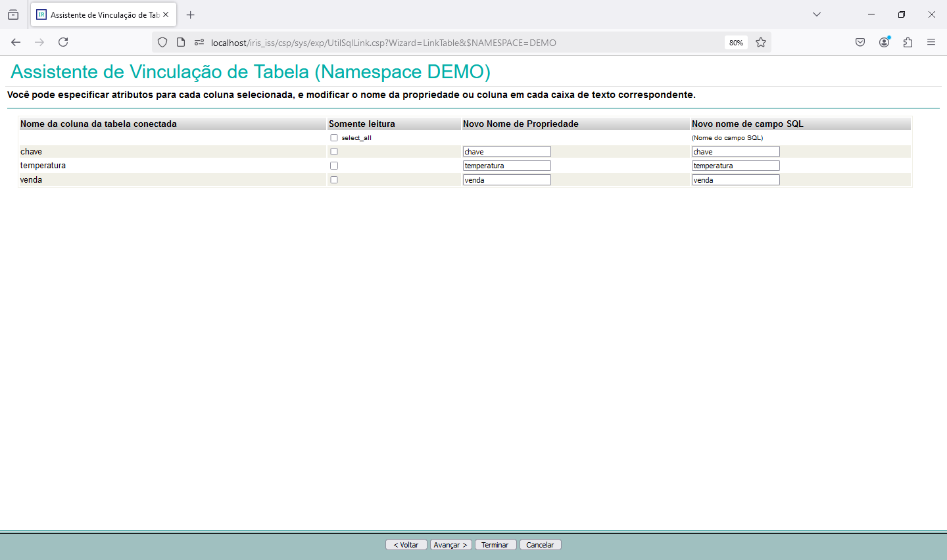Screen dimensions: 947x560
Task: Check Somente leitura for temperatura row
Action: pyautogui.click(x=334, y=166)
